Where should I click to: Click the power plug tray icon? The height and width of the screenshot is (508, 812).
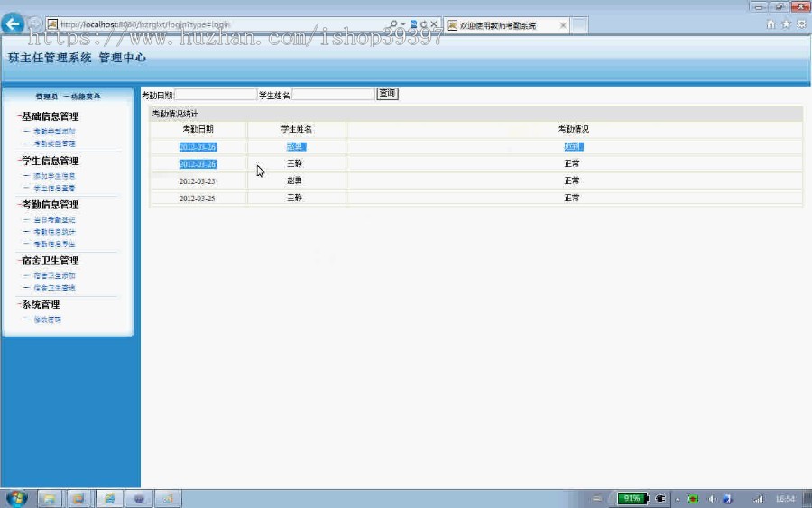(x=660, y=499)
